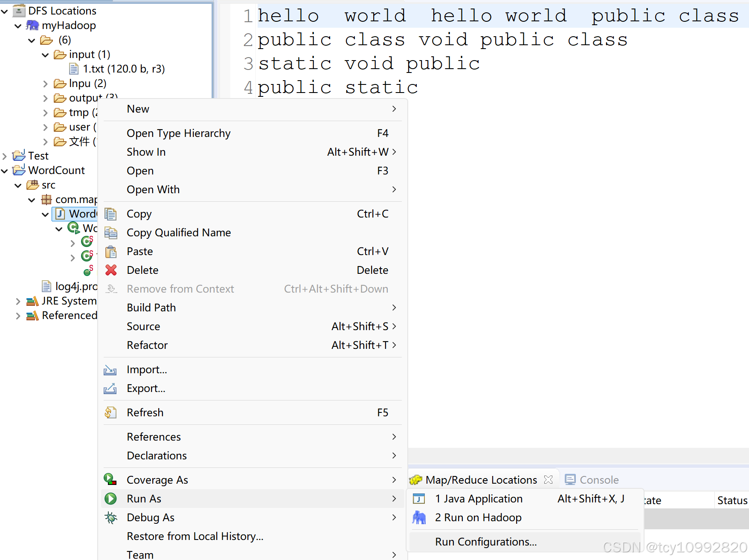
Task: Choose Open Type Hierarchy from context menu
Action: (x=178, y=133)
